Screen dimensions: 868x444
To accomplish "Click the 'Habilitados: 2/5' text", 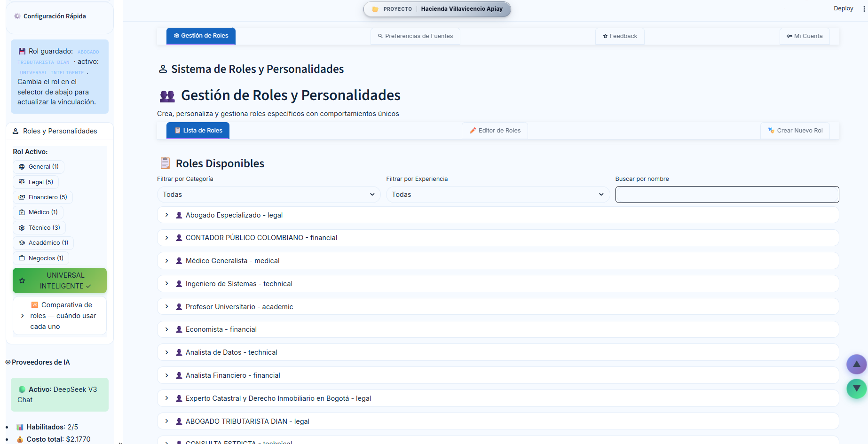I will point(52,427).
